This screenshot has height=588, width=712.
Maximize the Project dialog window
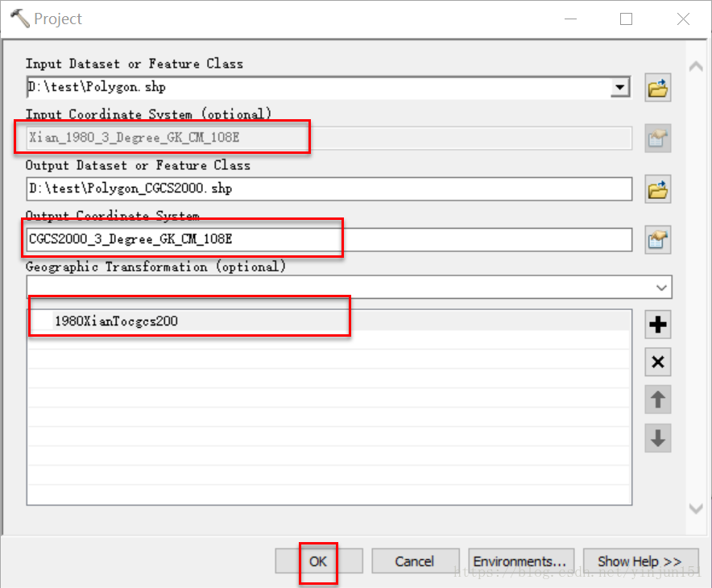[x=626, y=19]
